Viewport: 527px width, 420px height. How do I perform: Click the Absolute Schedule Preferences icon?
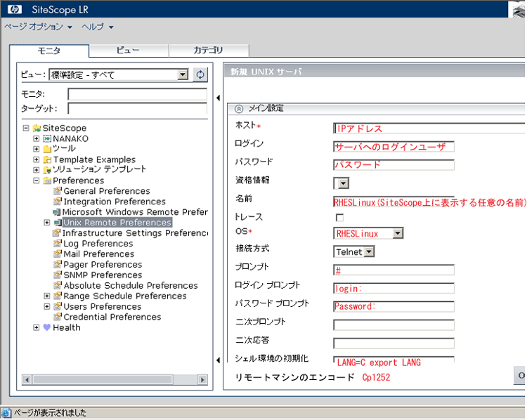pyautogui.click(x=58, y=285)
